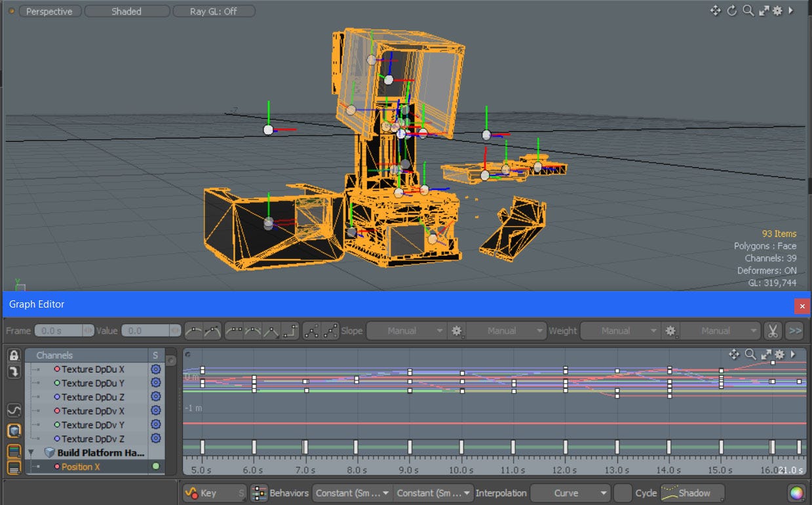Open the Behaviors icon on the bottom bar
The width and height of the screenshot is (812, 505).
click(x=260, y=493)
